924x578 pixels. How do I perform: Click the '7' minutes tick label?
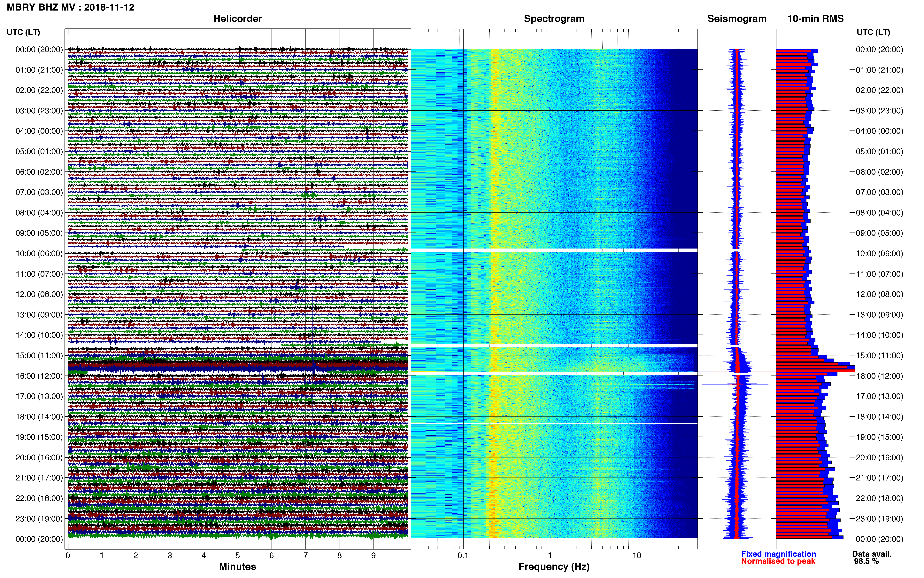tap(306, 555)
